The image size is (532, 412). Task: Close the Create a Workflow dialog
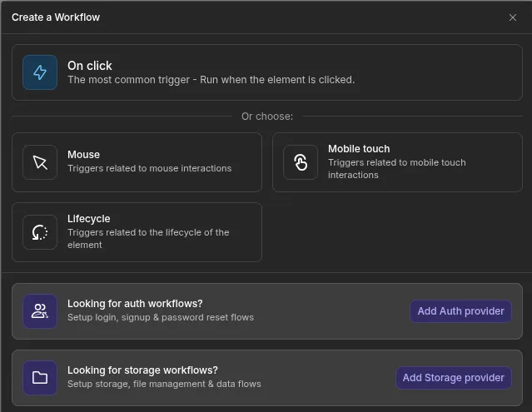click(513, 17)
